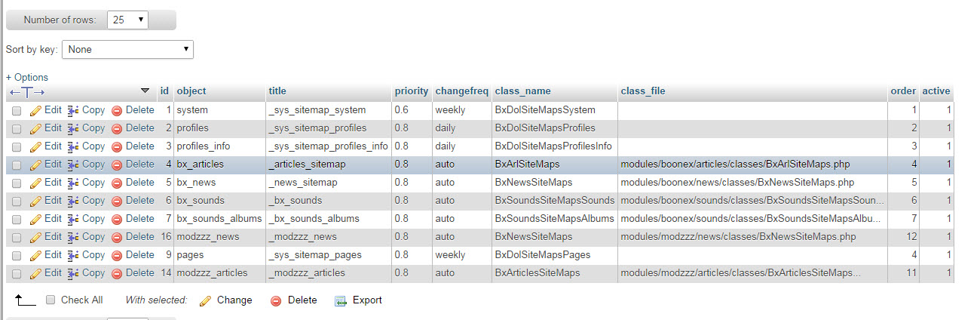Sort table by the priority column header
The width and height of the screenshot is (980, 320).
coord(411,91)
